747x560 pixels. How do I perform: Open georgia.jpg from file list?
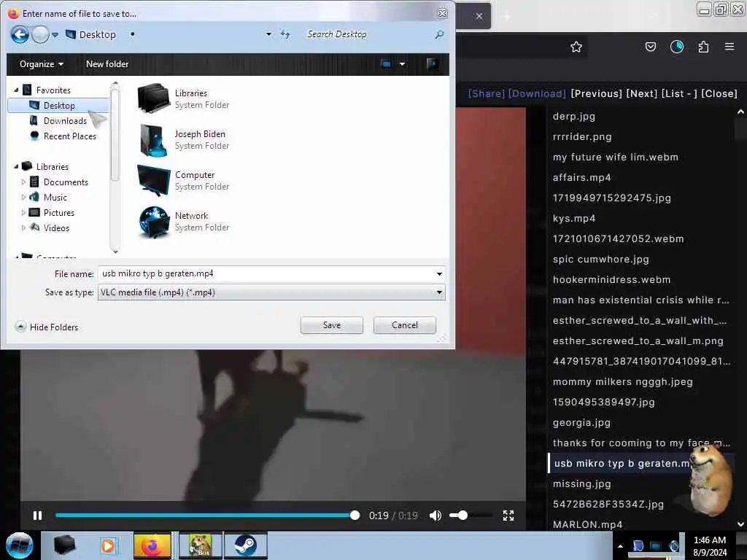click(x=581, y=422)
